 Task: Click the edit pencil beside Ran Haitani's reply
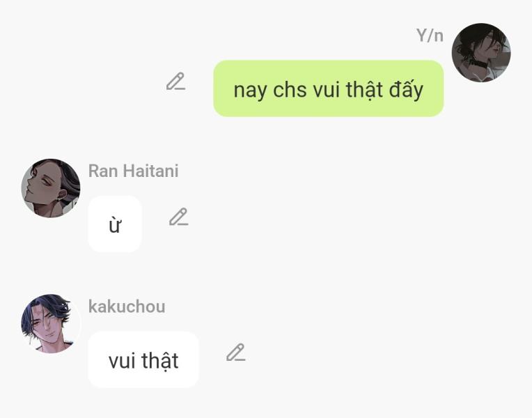click(179, 217)
